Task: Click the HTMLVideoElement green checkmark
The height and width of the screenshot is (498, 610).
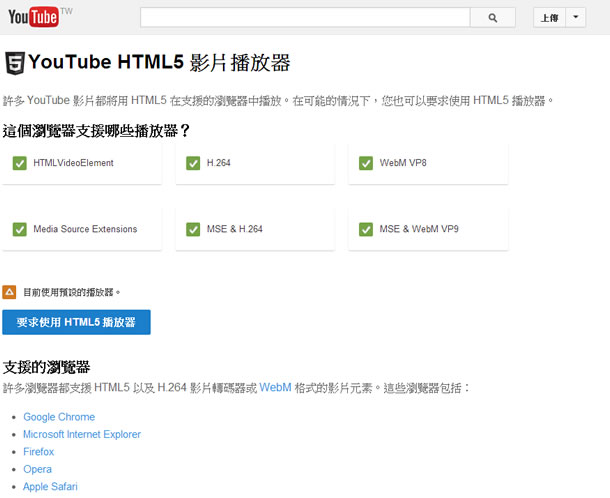Action: (20, 163)
